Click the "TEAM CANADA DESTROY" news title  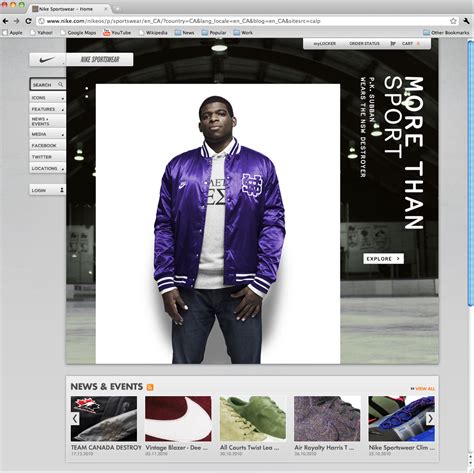[x=106, y=447]
